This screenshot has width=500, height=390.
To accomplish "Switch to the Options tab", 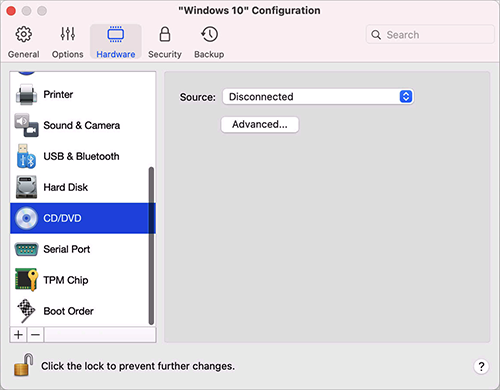I will 68,42.
